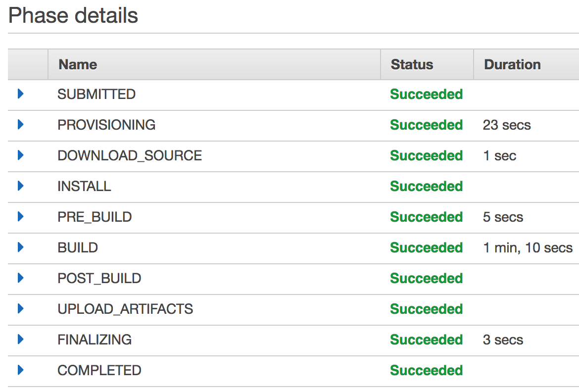The height and width of the screenshot is (392, 579).
Task: Expand the PROVISIONING phase details
Action: tap(21, 125)
